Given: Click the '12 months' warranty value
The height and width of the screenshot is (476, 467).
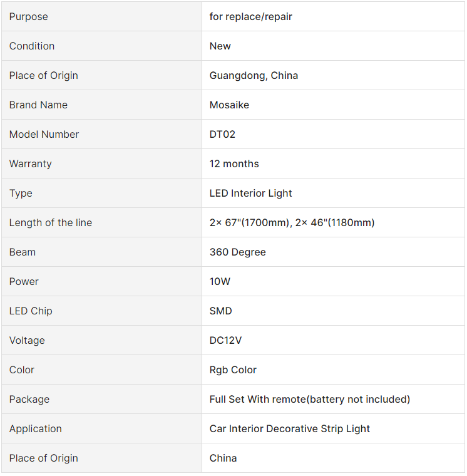Looking at the screenshot, I should coord(234,163).
